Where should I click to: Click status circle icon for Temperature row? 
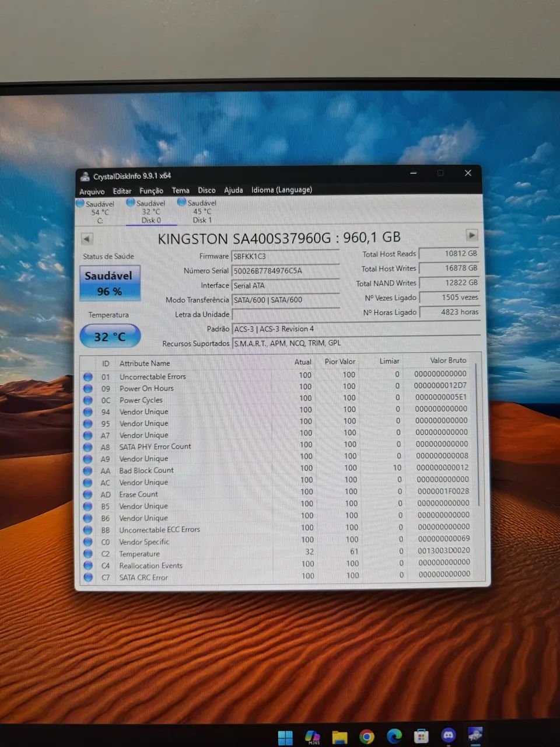88,554
